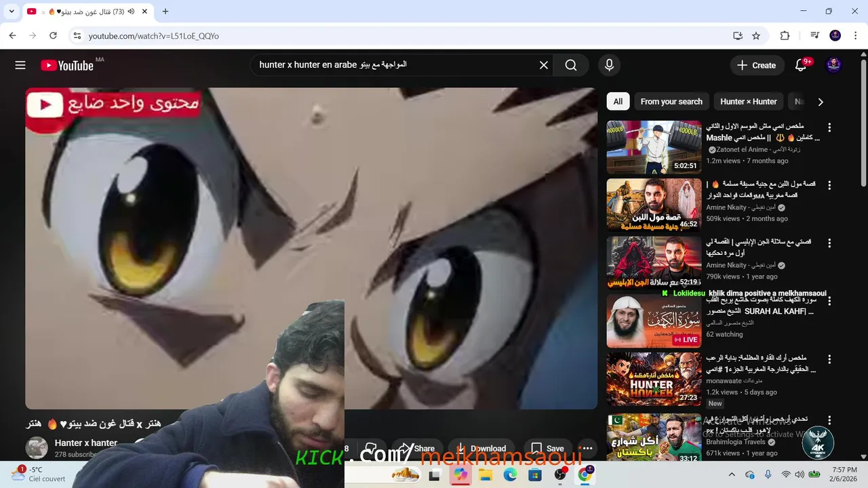The width and height of the screenshot is (868, 488).
Task: Open the SURAH AL KAHF live thumbnail
Action: point(654,321)
